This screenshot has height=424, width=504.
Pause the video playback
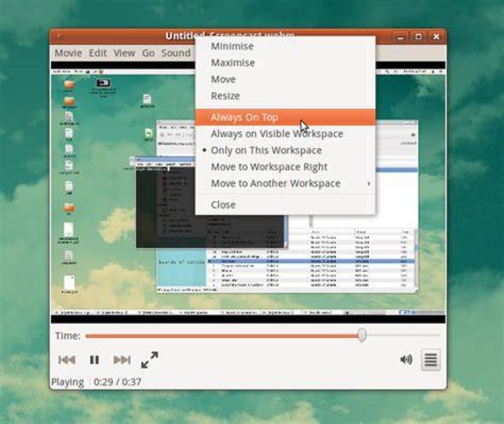coord(94,360)
